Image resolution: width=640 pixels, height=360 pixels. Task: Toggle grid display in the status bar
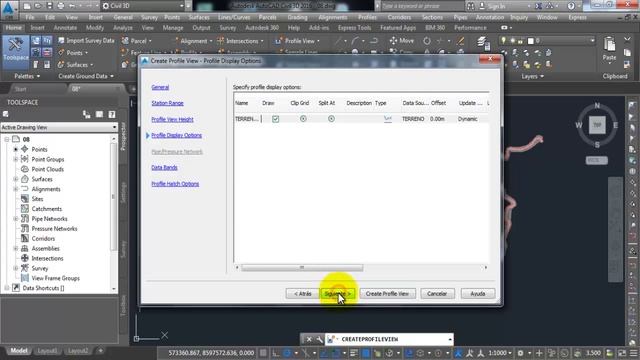point(264,353)
